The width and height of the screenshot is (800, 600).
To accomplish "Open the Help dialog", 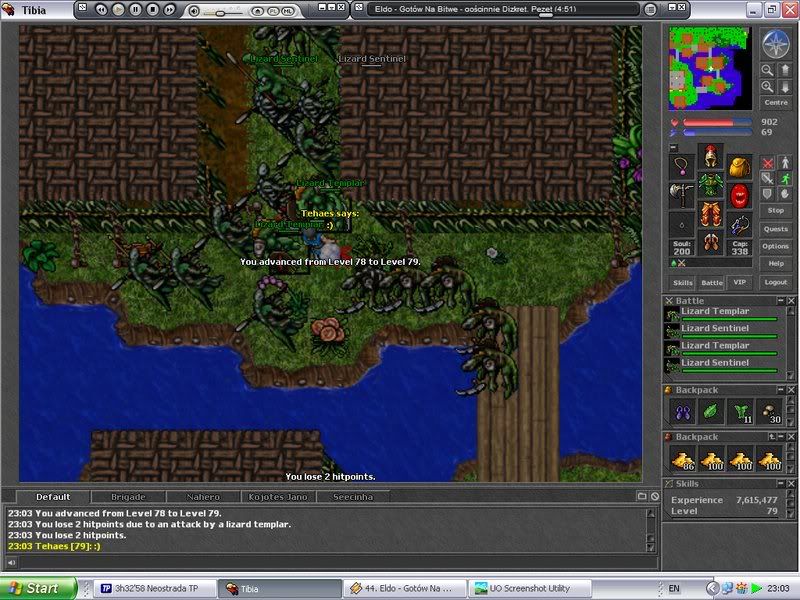I will coord(776,263).
